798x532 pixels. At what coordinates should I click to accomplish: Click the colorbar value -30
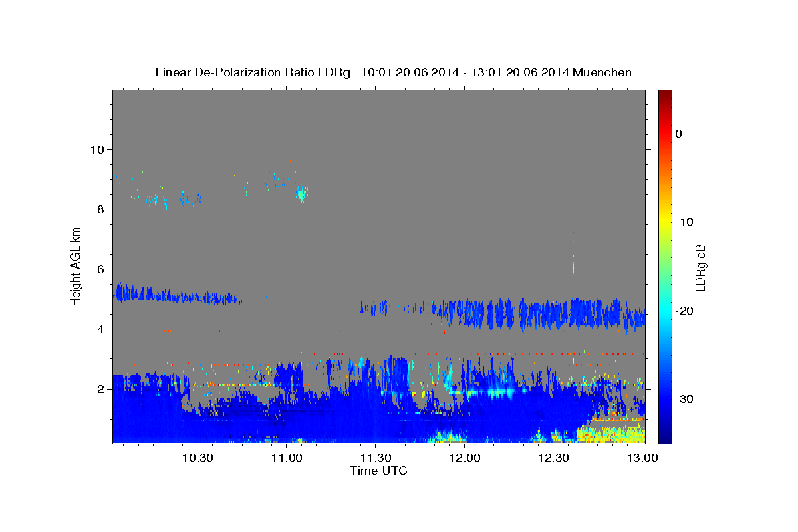click(685, 399)
